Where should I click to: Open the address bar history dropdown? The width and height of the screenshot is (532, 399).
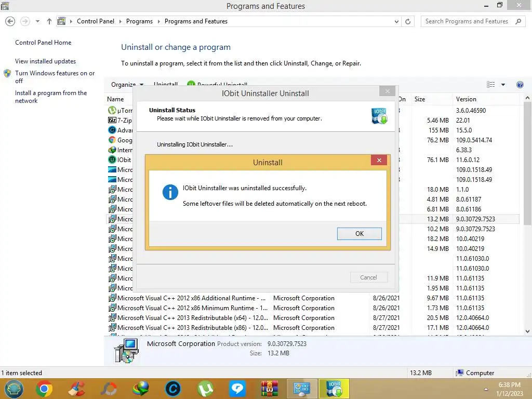[396, 22]
